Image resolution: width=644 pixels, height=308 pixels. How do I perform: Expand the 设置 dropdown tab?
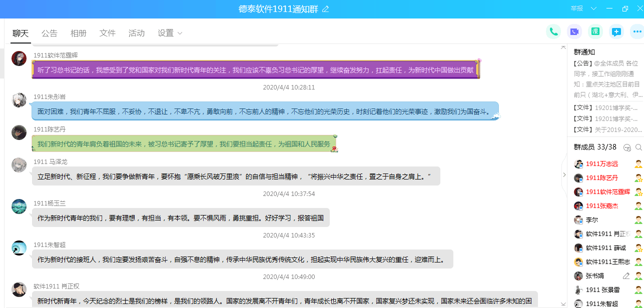tap(170, 33)
